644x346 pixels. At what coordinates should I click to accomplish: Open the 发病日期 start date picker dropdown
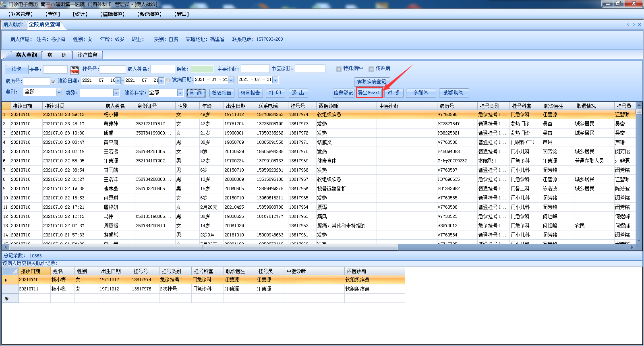pos(231,80)
